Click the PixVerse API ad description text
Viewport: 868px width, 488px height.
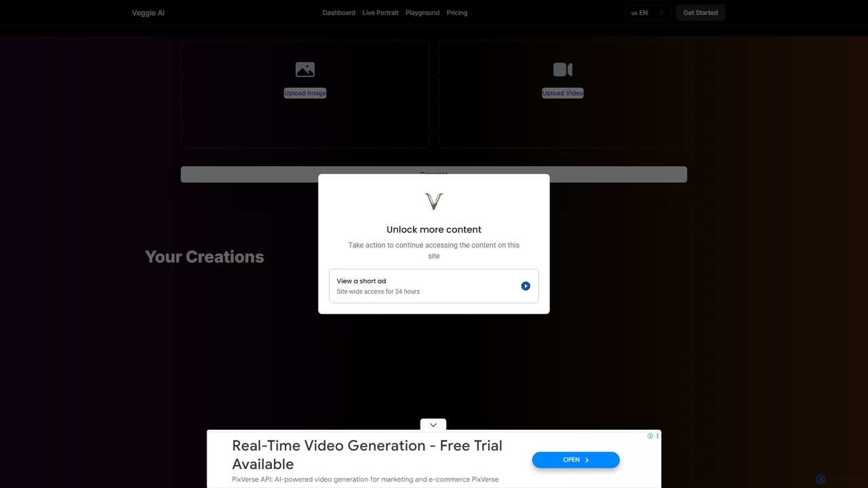pyautogui.click(x=366, y=479)
